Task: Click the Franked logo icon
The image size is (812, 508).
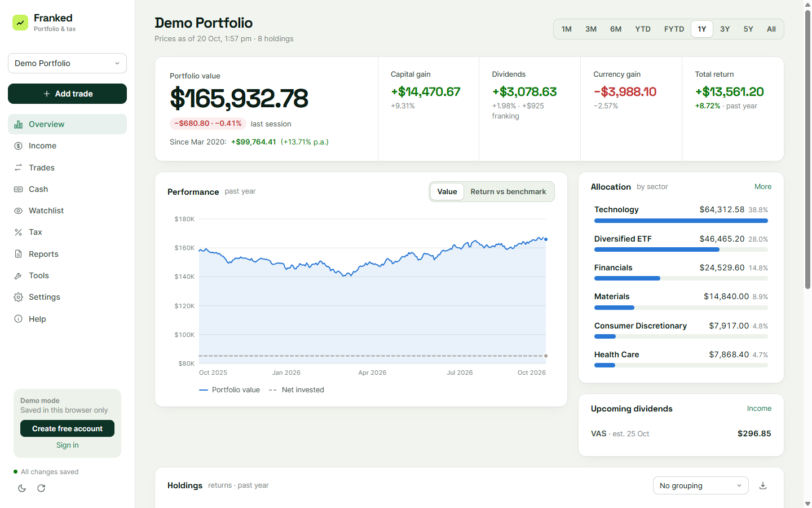Action: tap(20, 23)
